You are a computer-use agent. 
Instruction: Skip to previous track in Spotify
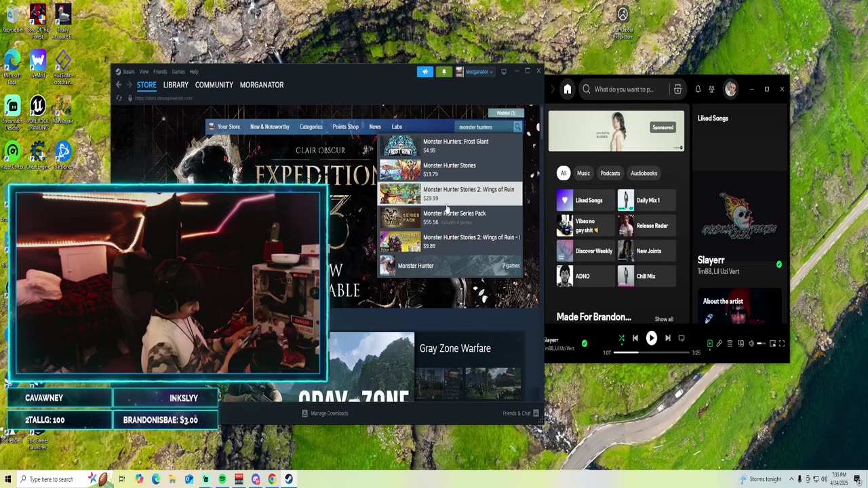tap(635, 338)
